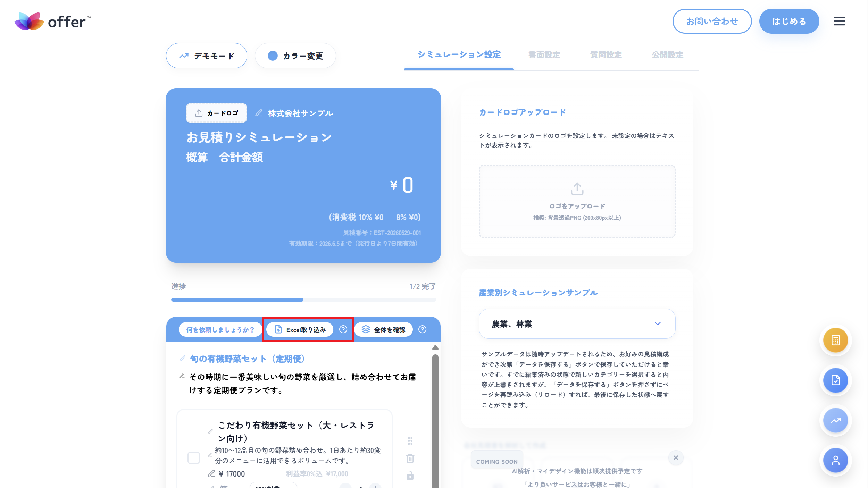Click the 進捗 progress bar
Image resolution: width=868 pixels, height=488 pixels.
coord(303,300)
